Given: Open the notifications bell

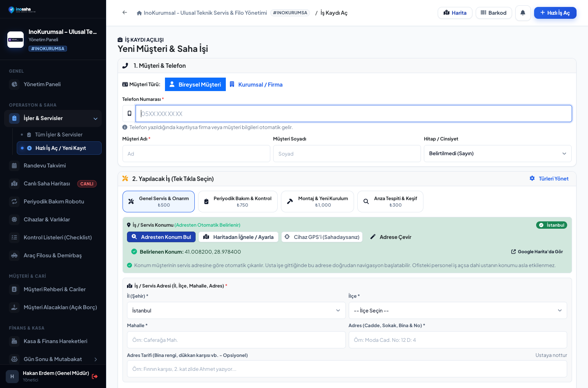Looking at the screenshot, I should pyautogui.click(x=523, y=13).
